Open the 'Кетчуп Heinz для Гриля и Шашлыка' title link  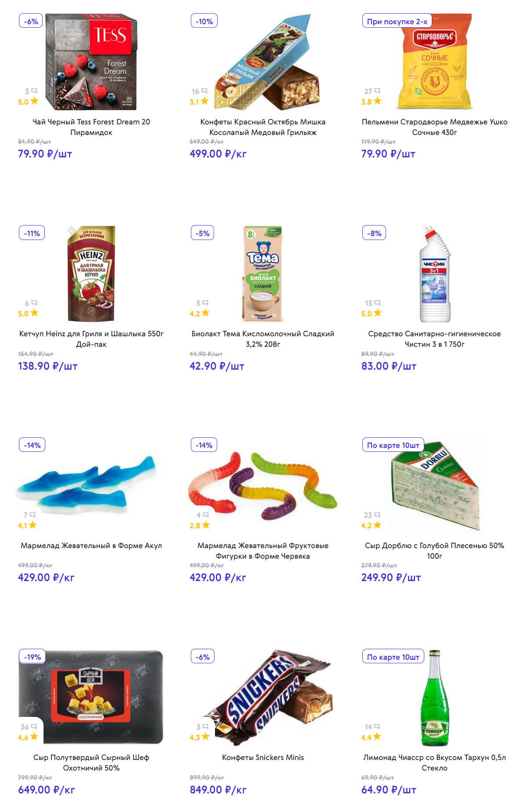tap(91, 339)
